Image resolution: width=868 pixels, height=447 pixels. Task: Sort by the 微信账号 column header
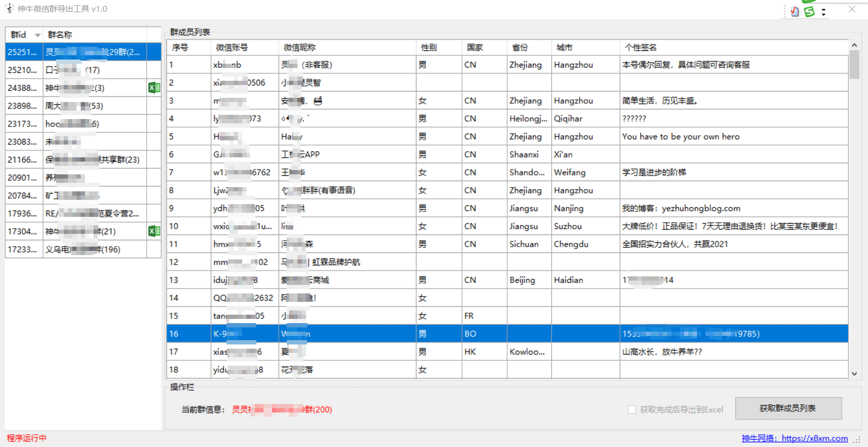click(x=245, y=47)
